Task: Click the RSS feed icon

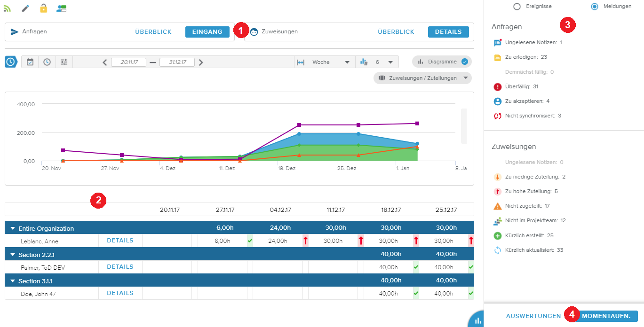Action: click(7, 8)
